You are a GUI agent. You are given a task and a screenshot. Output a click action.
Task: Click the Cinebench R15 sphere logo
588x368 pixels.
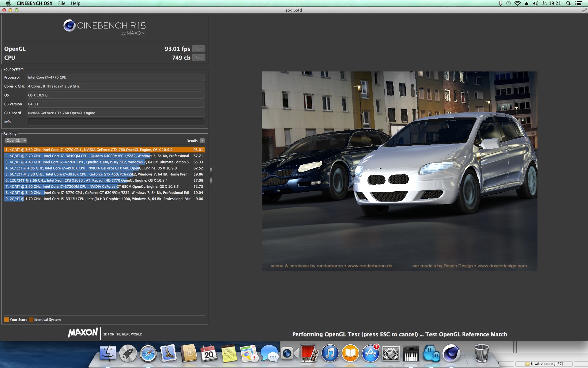[70, 25]
